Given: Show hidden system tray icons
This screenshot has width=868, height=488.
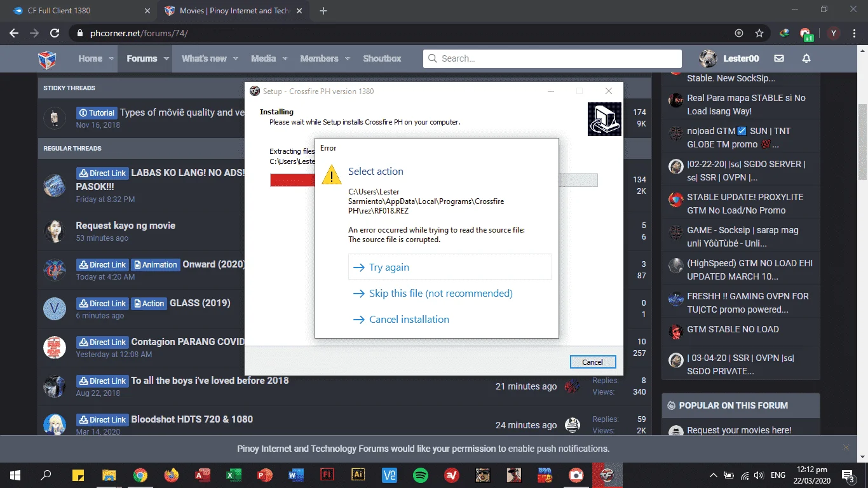Looking at the screenshot, I should [714, 475].
